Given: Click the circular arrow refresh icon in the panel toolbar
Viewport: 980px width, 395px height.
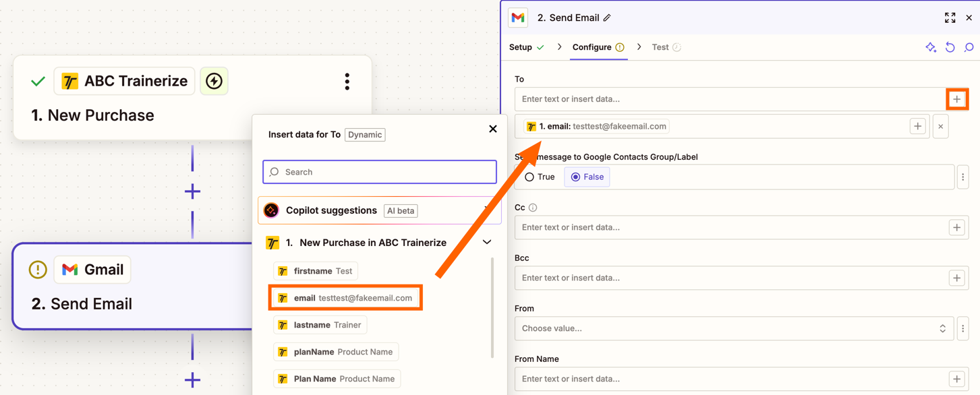Looking at the screenshot, I should click(x=950, y=47).
